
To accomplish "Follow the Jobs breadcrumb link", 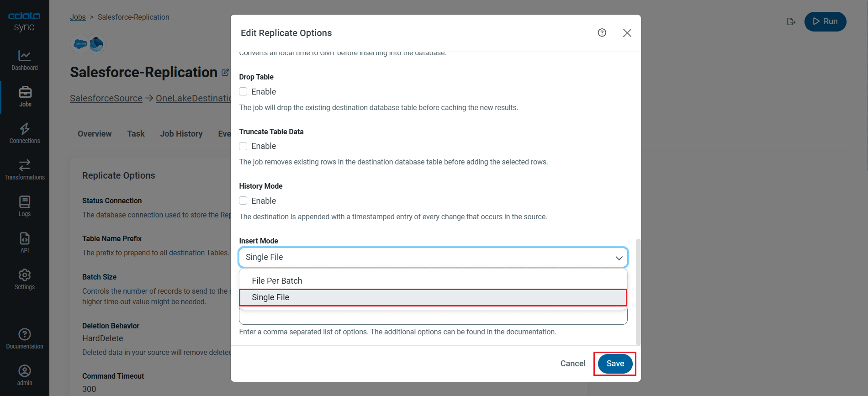I will pyautogui.click(x=78, y=17).
